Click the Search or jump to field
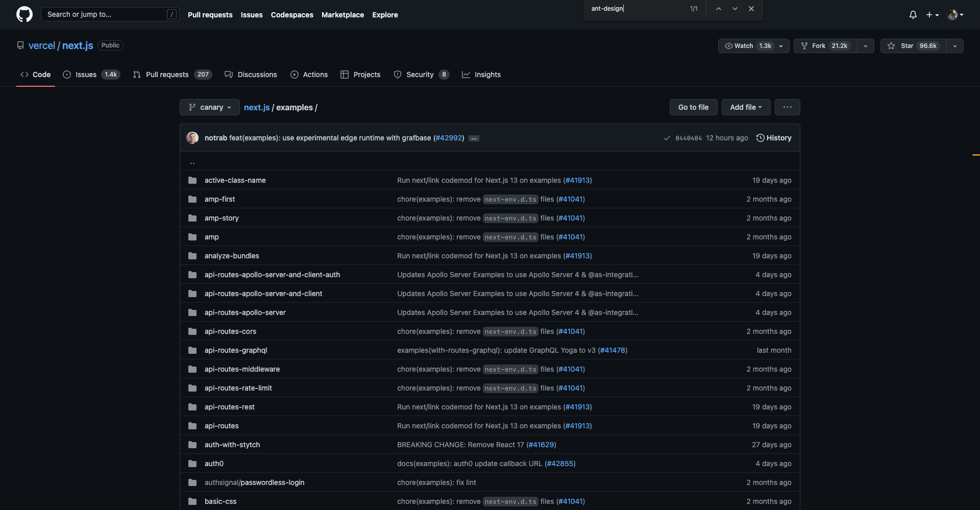 102,14
